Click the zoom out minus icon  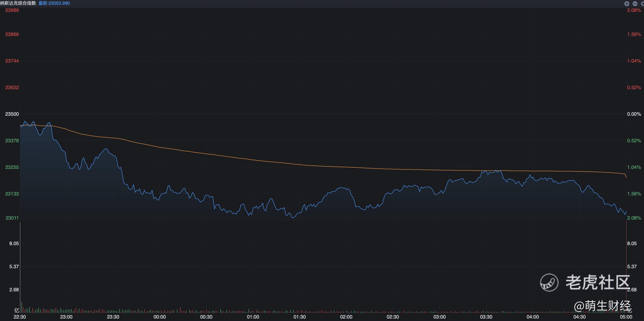coord(635,3)
